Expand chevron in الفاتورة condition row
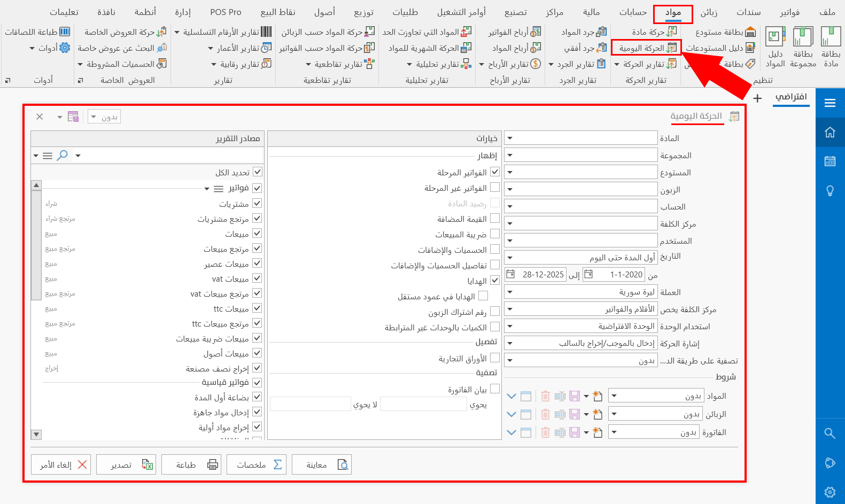Screen dimensions: 845x504 click(511, 432)
